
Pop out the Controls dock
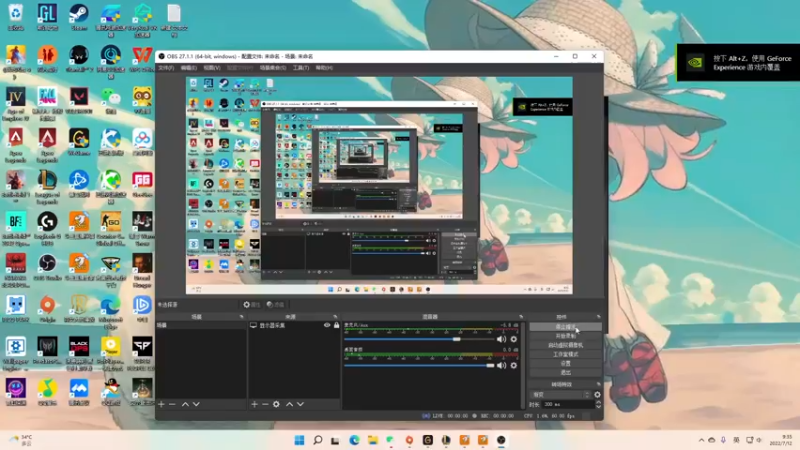click(598, 317)
